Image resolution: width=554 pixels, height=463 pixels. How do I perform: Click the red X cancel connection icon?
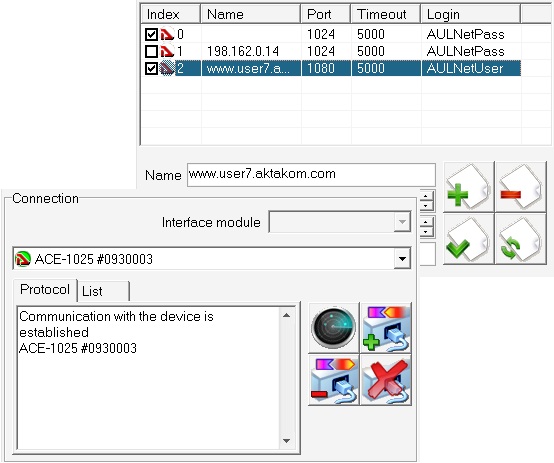point(386,380)
